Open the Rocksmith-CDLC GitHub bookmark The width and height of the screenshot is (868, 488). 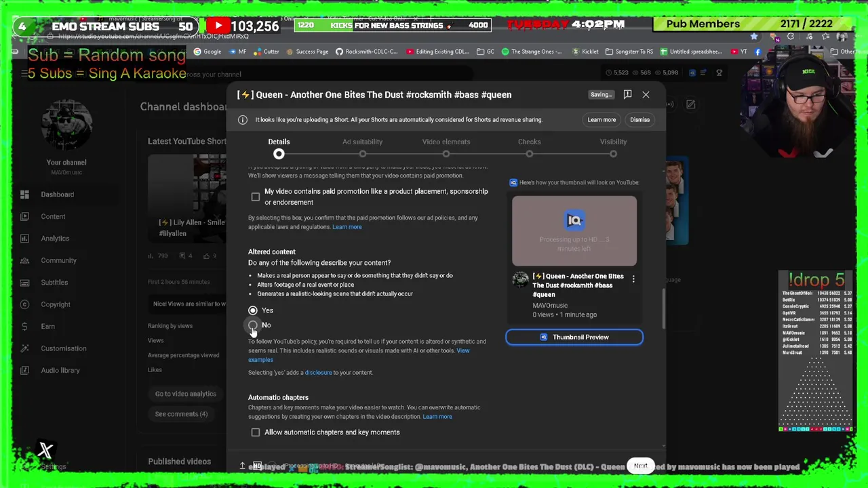[367, 52]
